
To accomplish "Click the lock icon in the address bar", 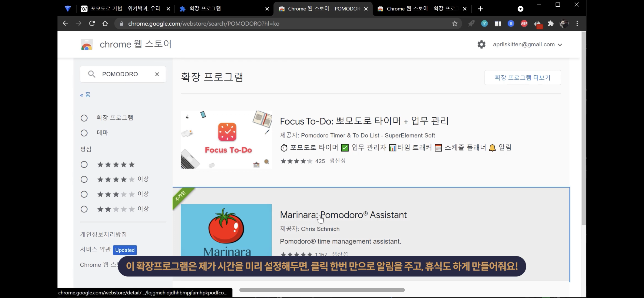I will pos(122,24).
